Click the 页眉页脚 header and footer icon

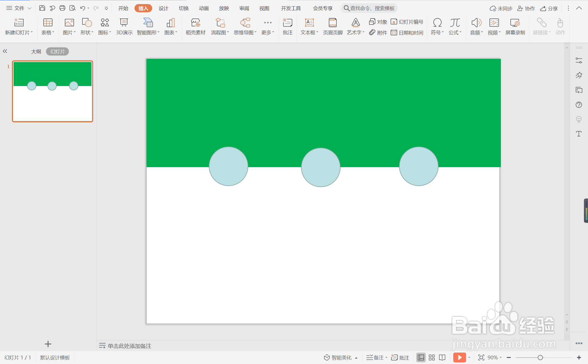point(332,26)
